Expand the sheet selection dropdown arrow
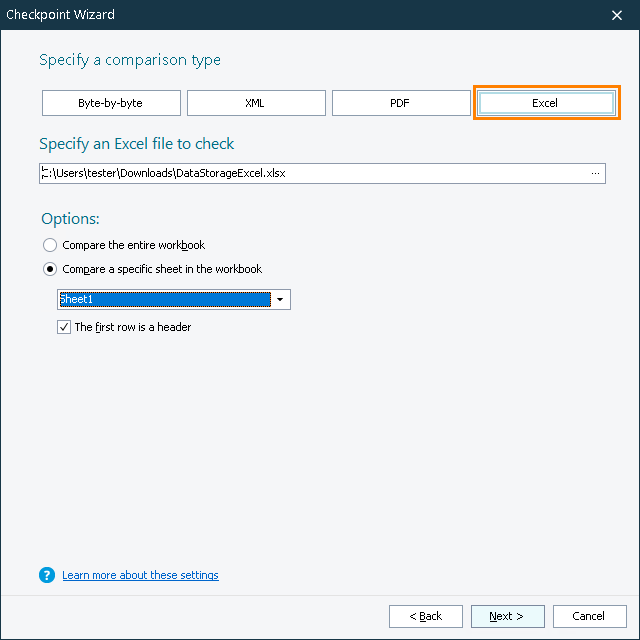This screenshot has height=640, width=640. pos(281,299)
